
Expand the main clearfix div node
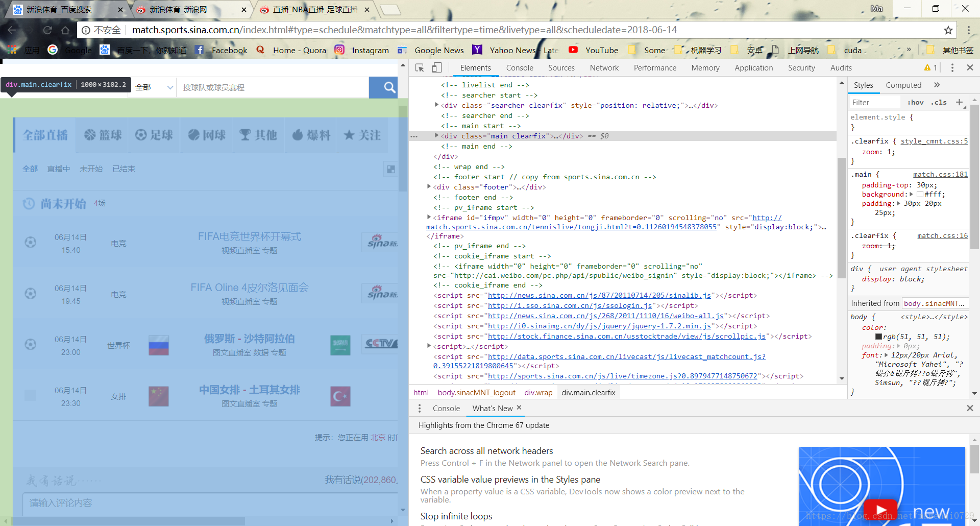(x=436, y=136)
